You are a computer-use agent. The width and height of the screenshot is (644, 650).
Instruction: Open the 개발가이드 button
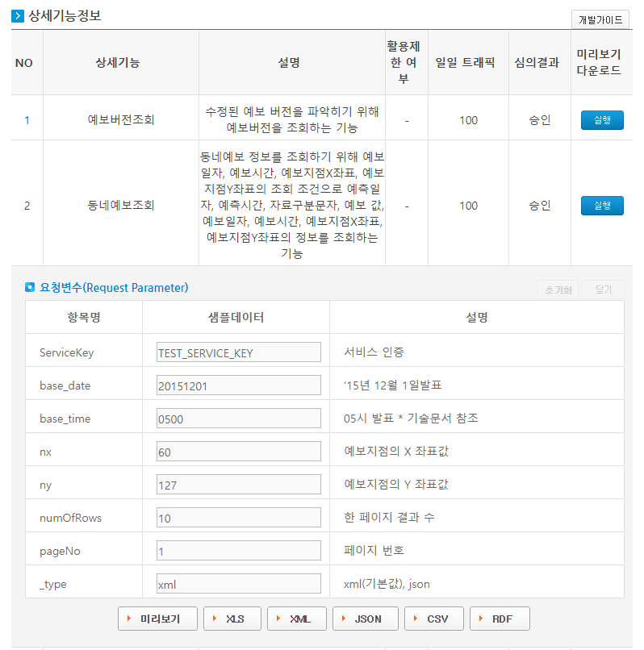tap(600, 19)
